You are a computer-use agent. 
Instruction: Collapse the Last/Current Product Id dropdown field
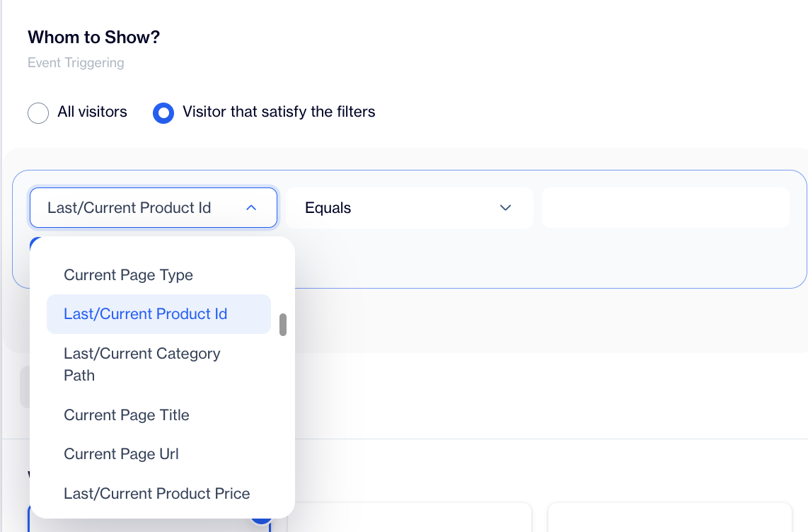[153, 208]
